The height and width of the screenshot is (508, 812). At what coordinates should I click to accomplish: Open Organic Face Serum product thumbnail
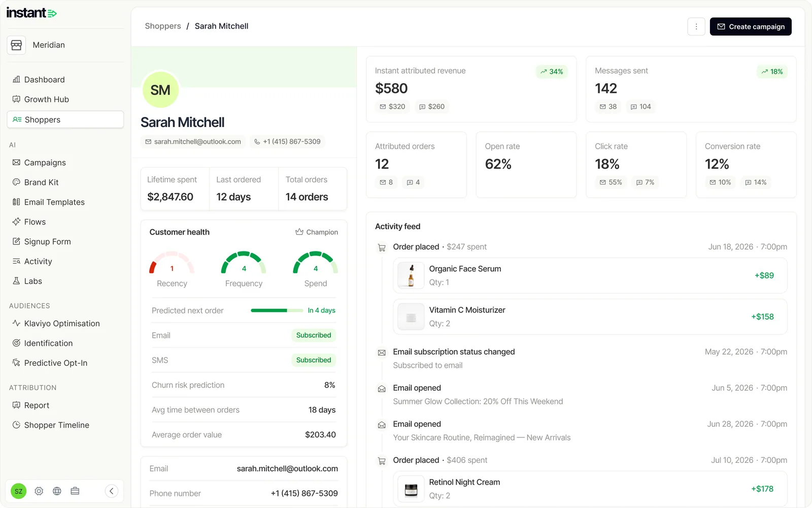pyautogui.click(x=411, y=275)
